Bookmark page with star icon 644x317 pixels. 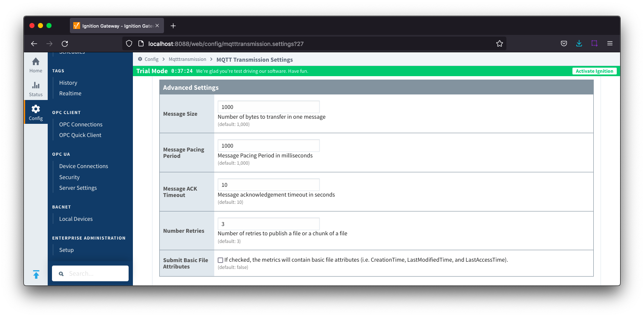tap(500, 43)
